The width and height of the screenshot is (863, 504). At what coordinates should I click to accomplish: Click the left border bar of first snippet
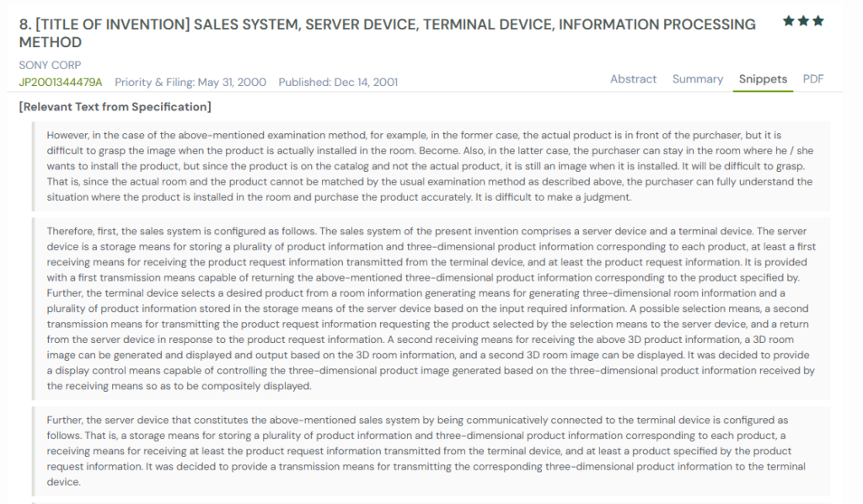click(x=34, y=166)
